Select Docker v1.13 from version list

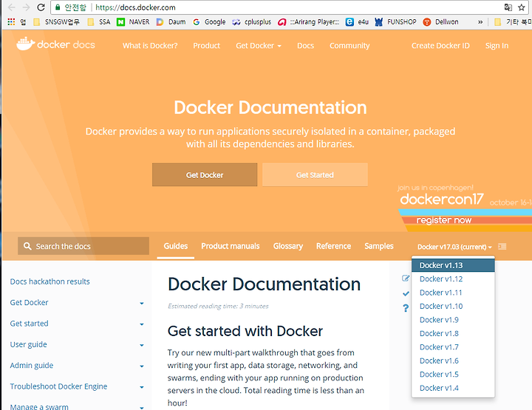(453, 265)
